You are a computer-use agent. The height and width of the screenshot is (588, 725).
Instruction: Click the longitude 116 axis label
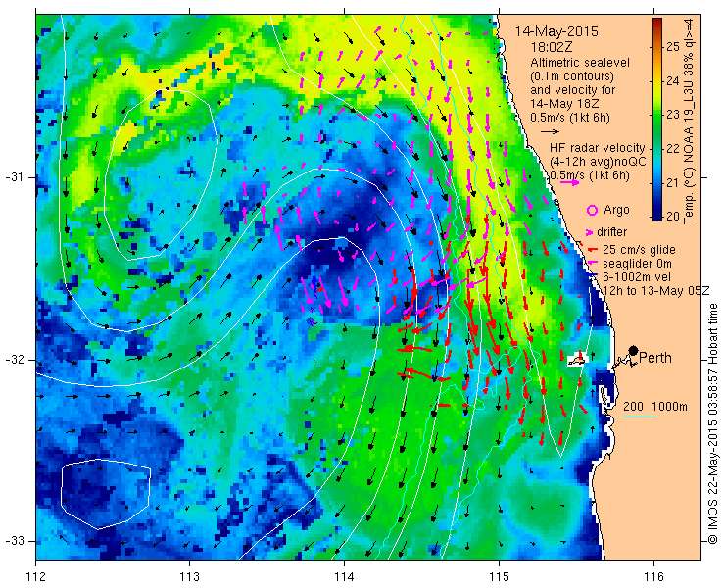[x=653, y=577]
